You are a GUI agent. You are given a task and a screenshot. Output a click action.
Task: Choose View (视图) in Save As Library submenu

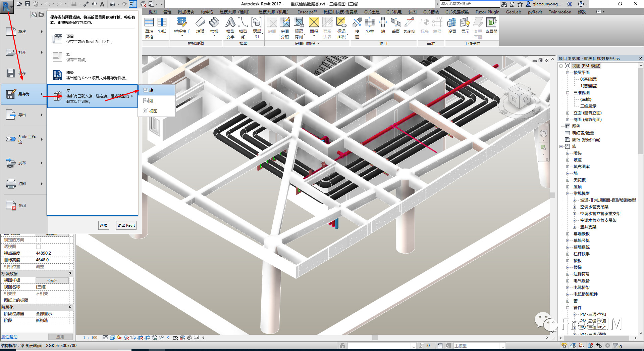coord(157,111)
